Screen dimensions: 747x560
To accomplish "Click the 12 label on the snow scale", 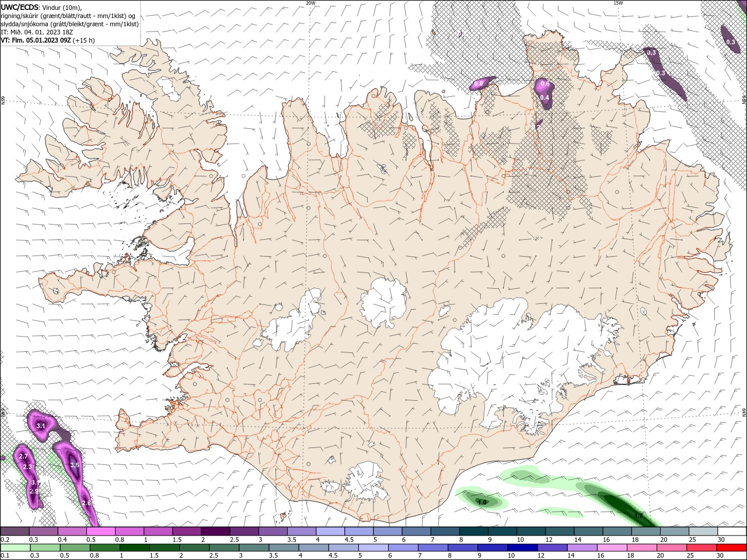I will coord(549,540).
